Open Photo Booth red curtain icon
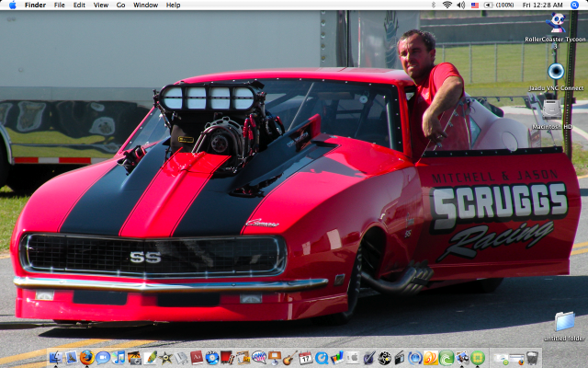Viewport: 588px width, 368px height. (x=227, y=357)
